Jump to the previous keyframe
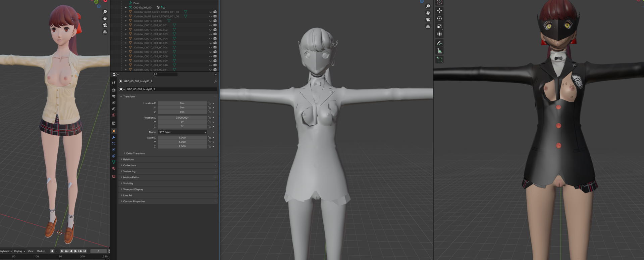 66,251
